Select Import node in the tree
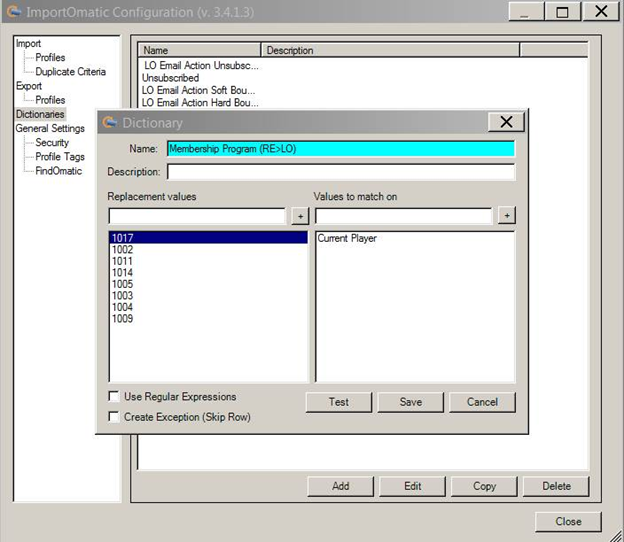This screenshot has height=542, width=624. [x=28, y=43]
